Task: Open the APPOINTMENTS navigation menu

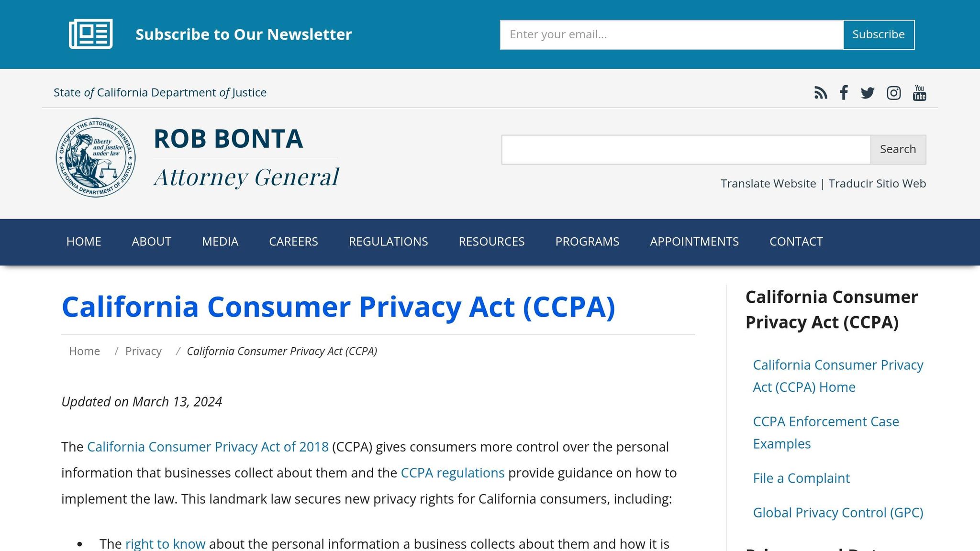Action: pos(694,242)
